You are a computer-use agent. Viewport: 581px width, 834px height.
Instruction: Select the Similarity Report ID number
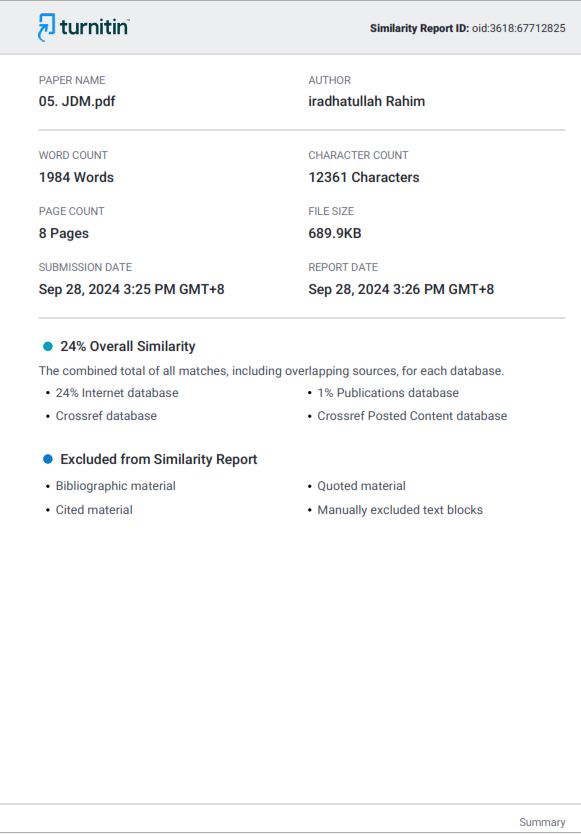tap(518, 28)
